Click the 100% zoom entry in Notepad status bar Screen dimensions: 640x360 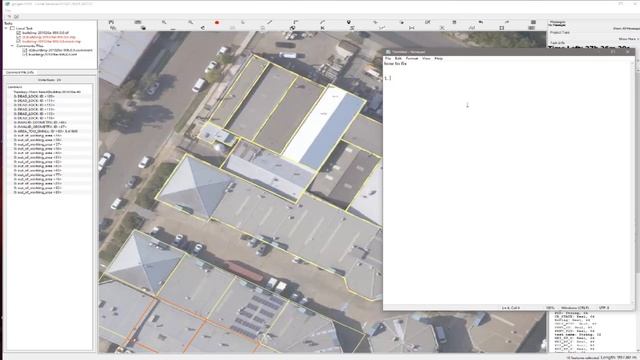[x=550, y=307]
